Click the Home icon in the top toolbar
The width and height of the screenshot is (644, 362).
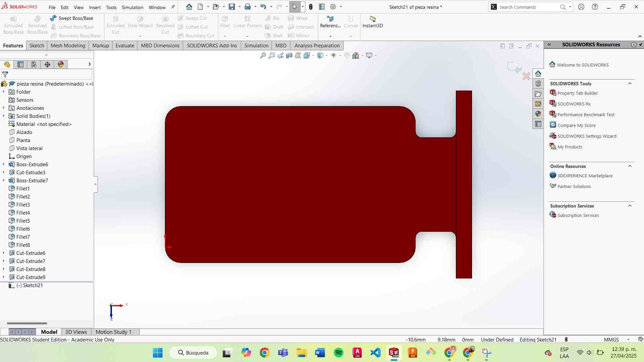pos(189,7)
